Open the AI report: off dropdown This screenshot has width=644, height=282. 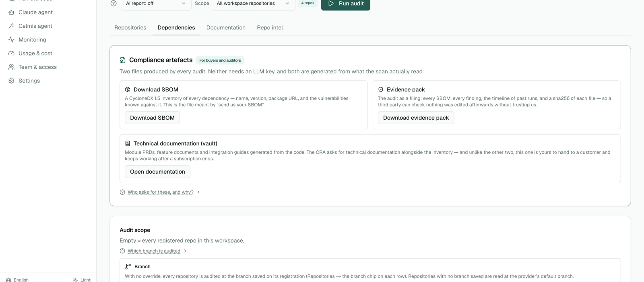click(156, 4)
